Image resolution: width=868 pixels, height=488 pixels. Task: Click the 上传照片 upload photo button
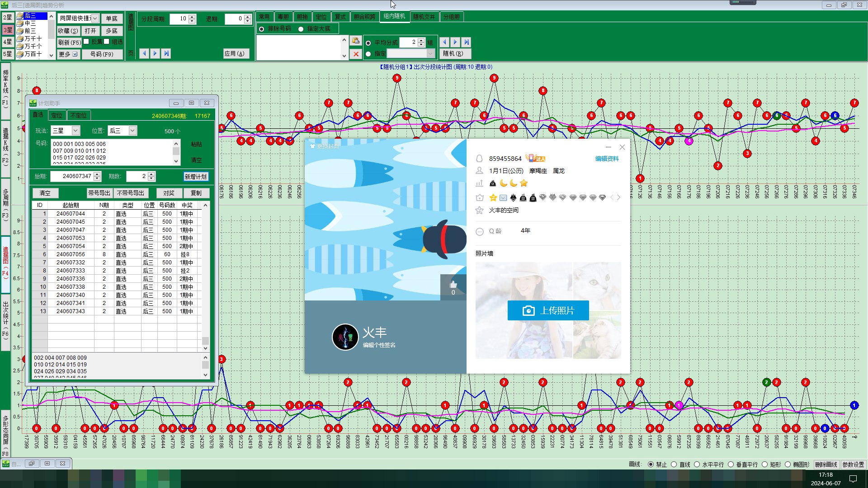point(548,310)
